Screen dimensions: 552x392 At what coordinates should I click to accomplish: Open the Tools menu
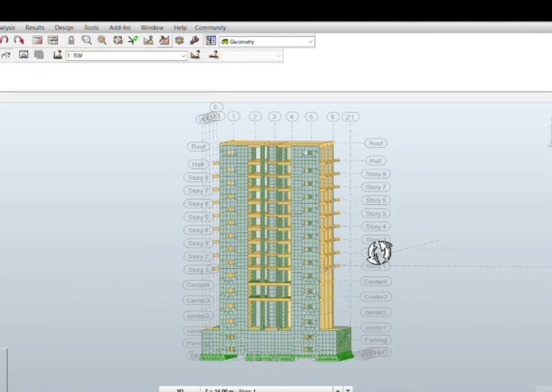(91, 28)
